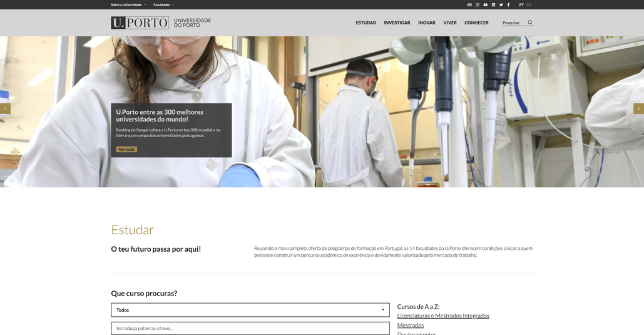This screenshot has height=335, width=644.
Task: Click the 'Cursos de A a Z:' label
Action: (x=418, y=307)
